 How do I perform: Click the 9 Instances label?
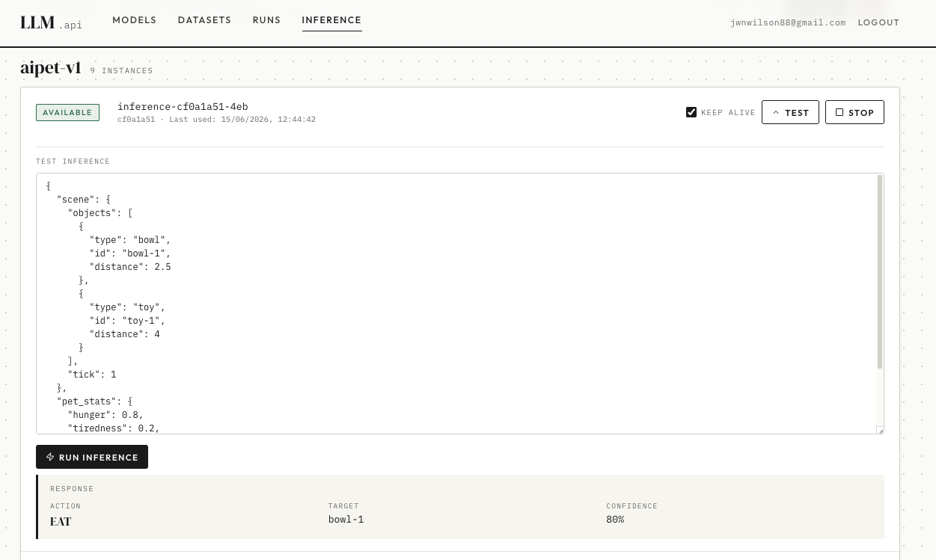[x=122, y=70]
